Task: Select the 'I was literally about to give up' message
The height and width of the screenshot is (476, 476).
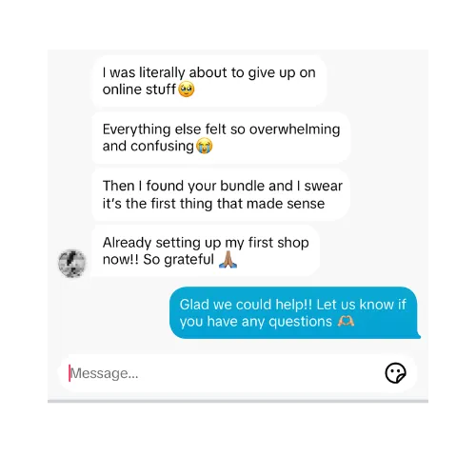Action: click(x=209, y=81)
